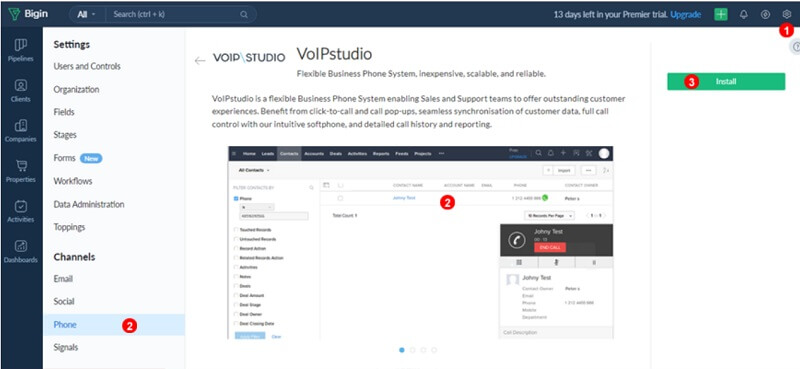Open Data Administration settings
800x369 pixels.
pyautogui.click(x=89, y=204)
